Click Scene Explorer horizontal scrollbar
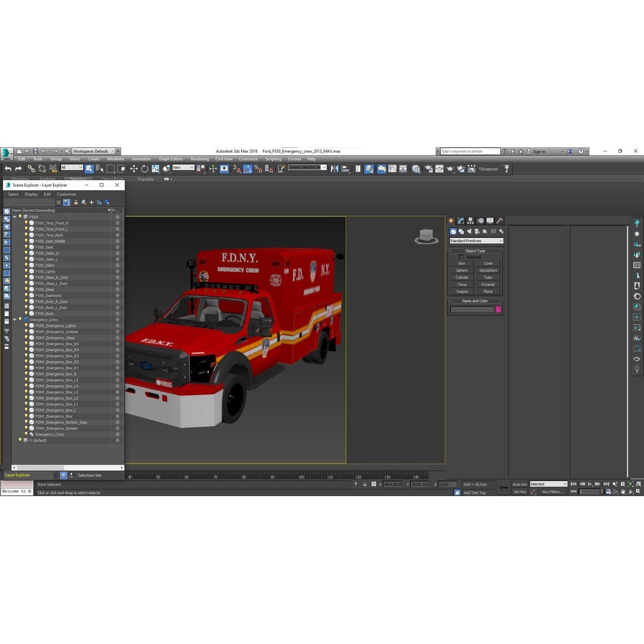644x644 pixels. tap(68, 468)
